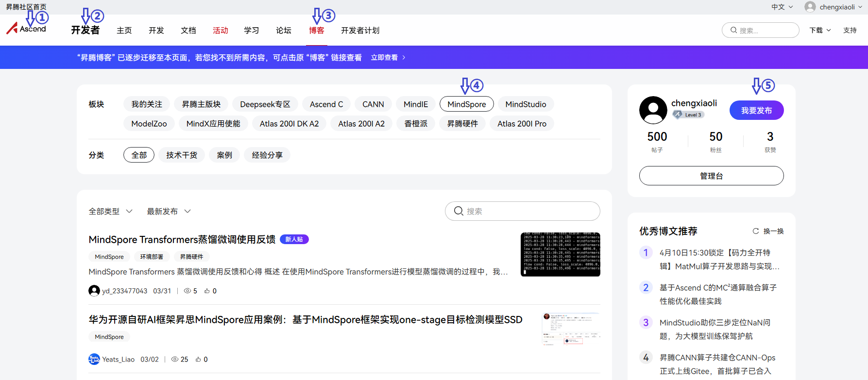Click the refresh icon next to 换一换
The height and width of the screenshot is (380, 868).
click(x=756, y=231)
